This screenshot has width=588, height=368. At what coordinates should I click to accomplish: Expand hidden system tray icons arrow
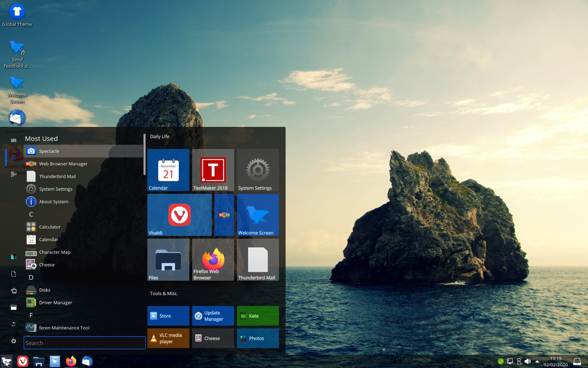(537, 361)
